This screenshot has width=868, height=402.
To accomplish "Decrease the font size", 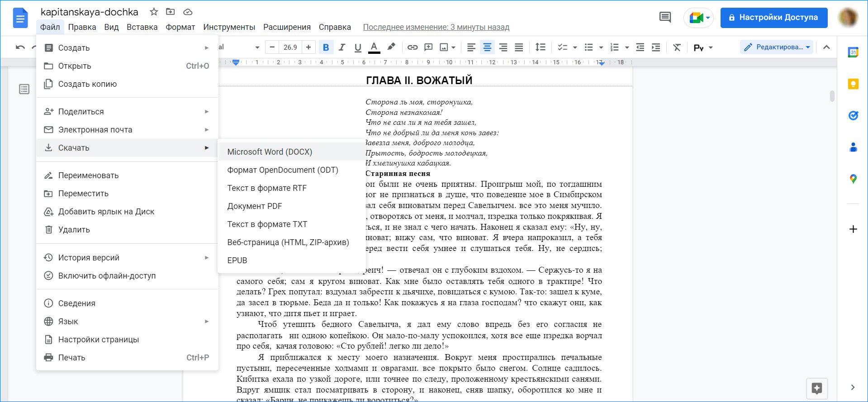I will 272,47.
